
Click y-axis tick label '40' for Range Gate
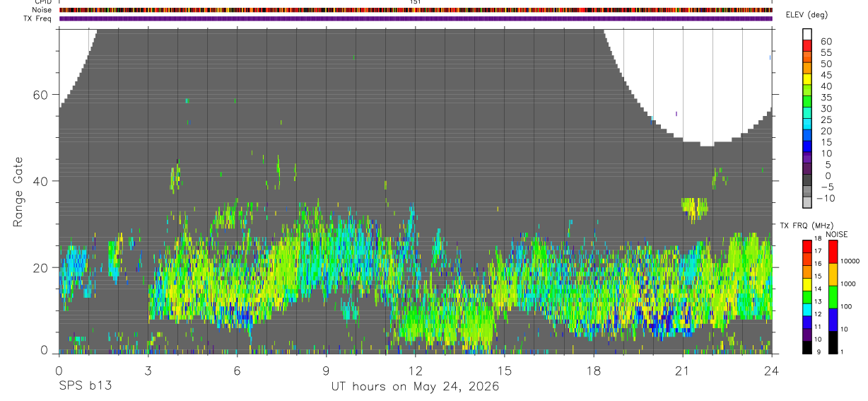42,181
